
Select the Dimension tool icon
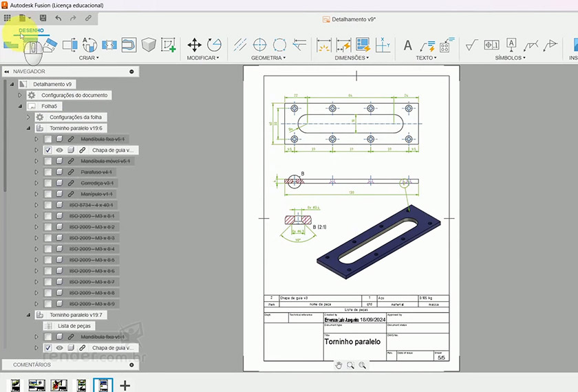[323, 45]
